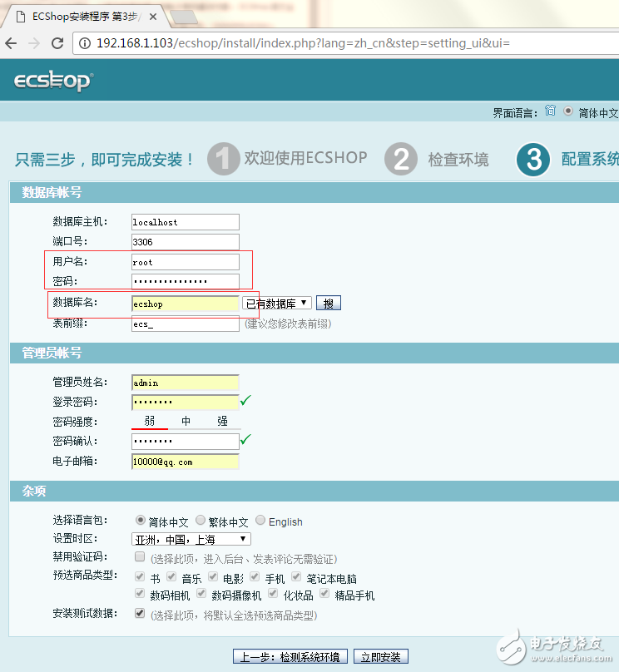Click the 搜 database search button
Screen dimensions: 619x672
328,304
